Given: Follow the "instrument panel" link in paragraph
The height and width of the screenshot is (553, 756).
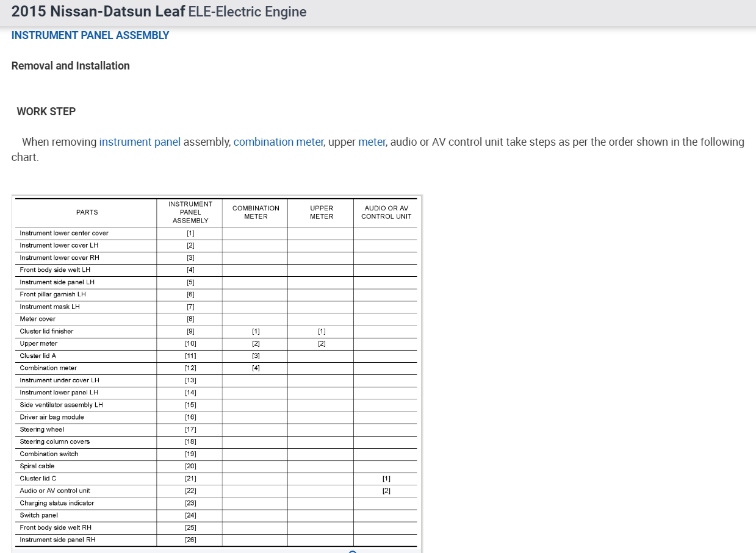Looking at the screenshot, I should tap(140, 142).
